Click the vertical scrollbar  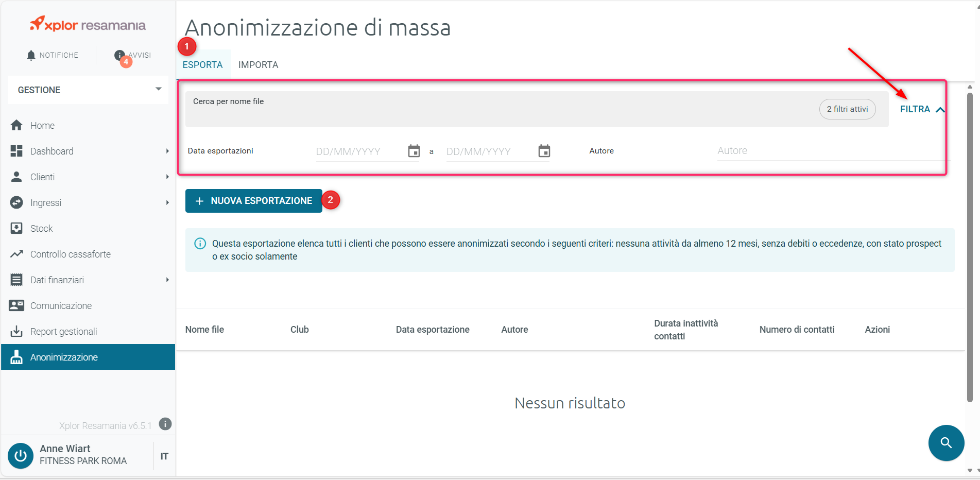point(970,247)
